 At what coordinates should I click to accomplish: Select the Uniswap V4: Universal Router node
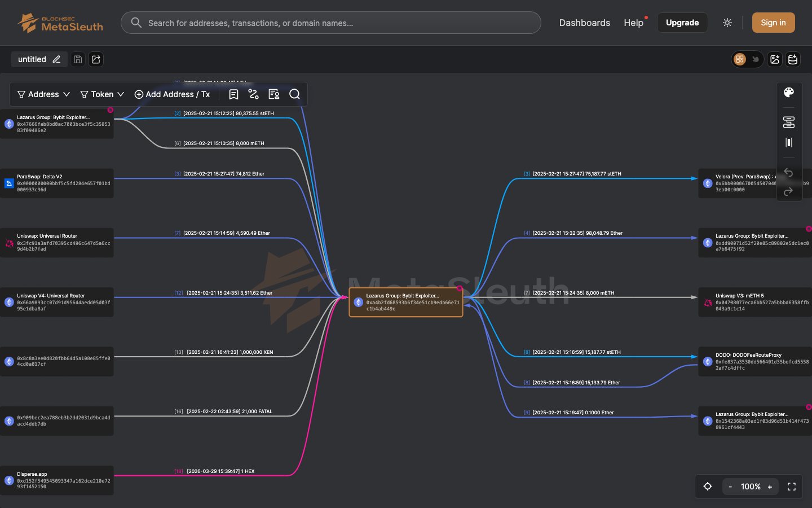click(x=57, y=302)
